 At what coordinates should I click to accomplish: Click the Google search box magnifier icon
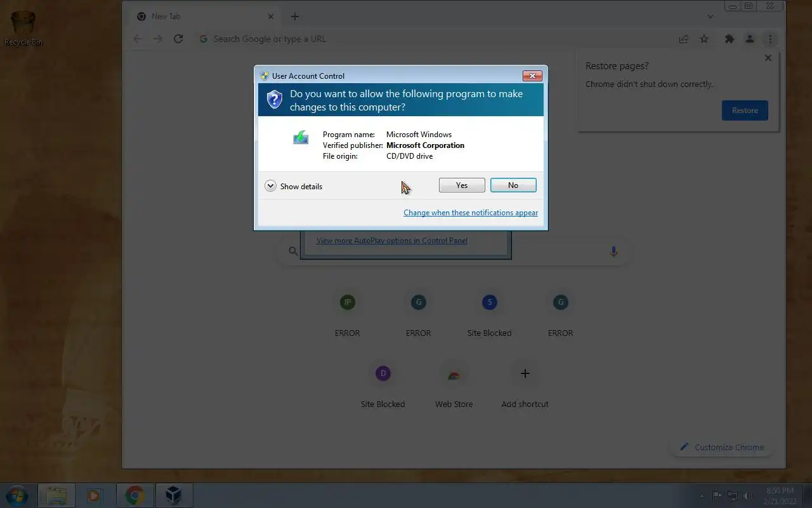[x=293, y=251]
